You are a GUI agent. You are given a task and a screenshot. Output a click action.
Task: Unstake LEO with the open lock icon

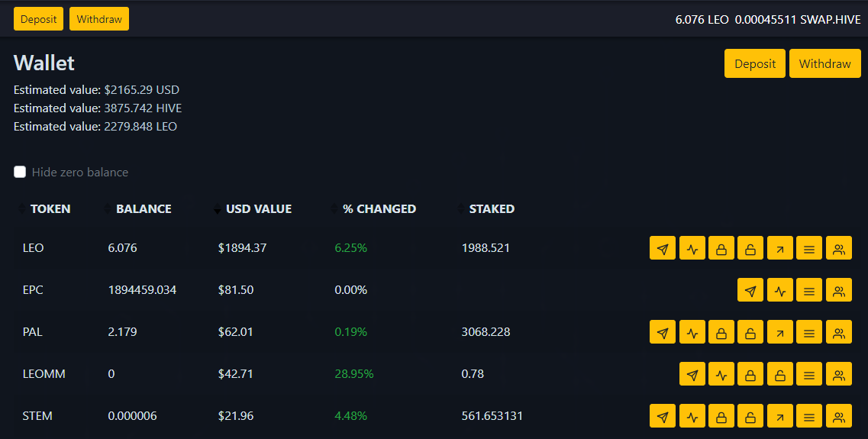pyautogui.click(x=750, y=248)
